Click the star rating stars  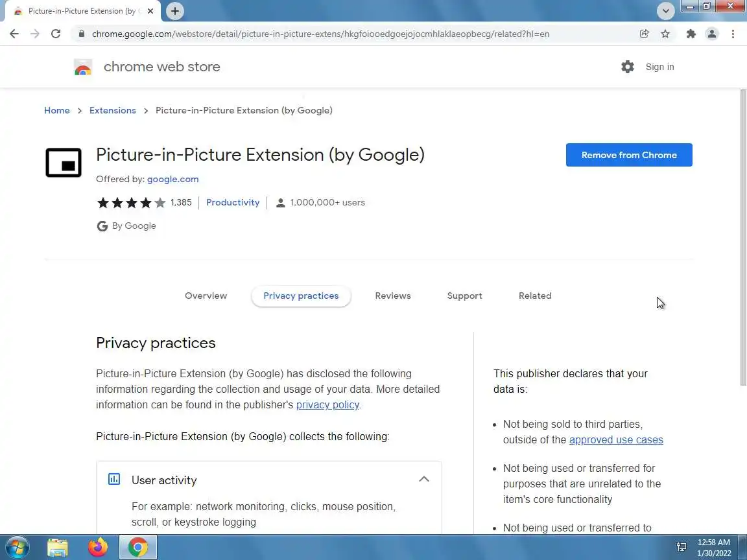pyautogui.click(x=131, y=203)
